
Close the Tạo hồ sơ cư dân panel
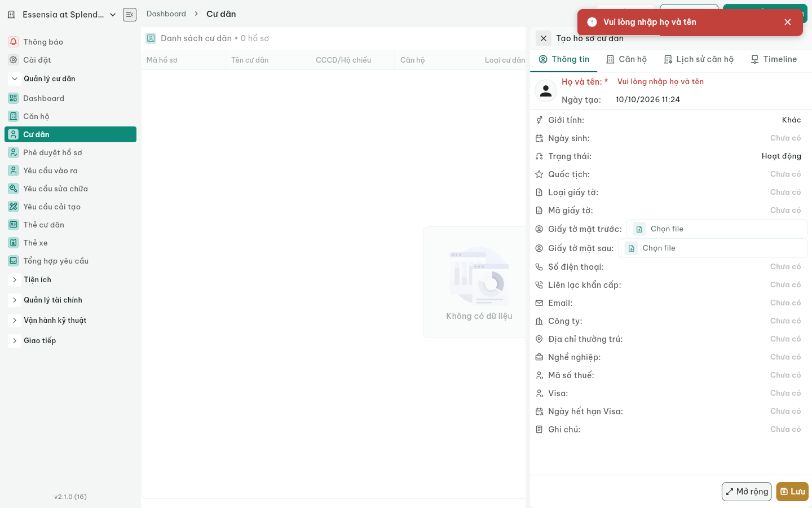544,38
